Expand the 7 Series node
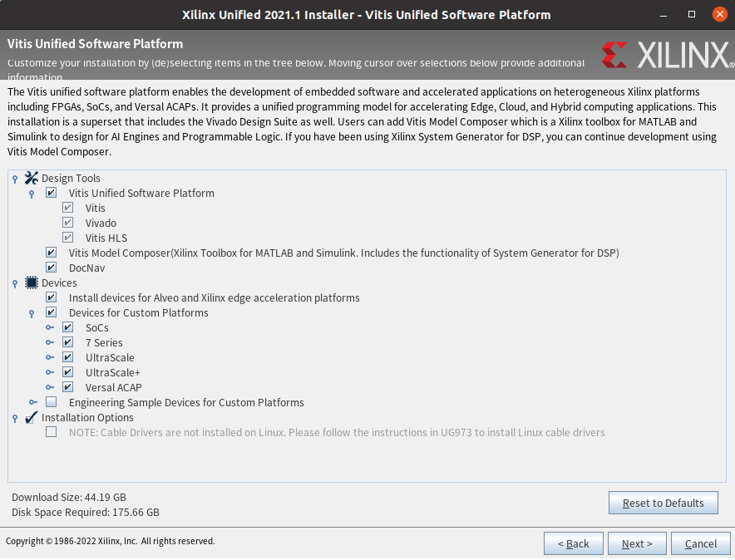Viewport: 735px width, 560px height. 50,342
